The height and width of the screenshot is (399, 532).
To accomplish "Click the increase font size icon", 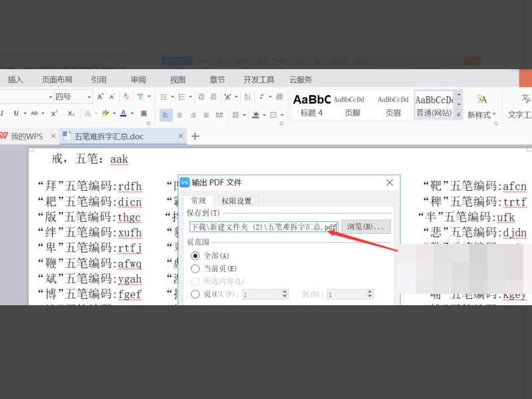I will pos(100,96).
